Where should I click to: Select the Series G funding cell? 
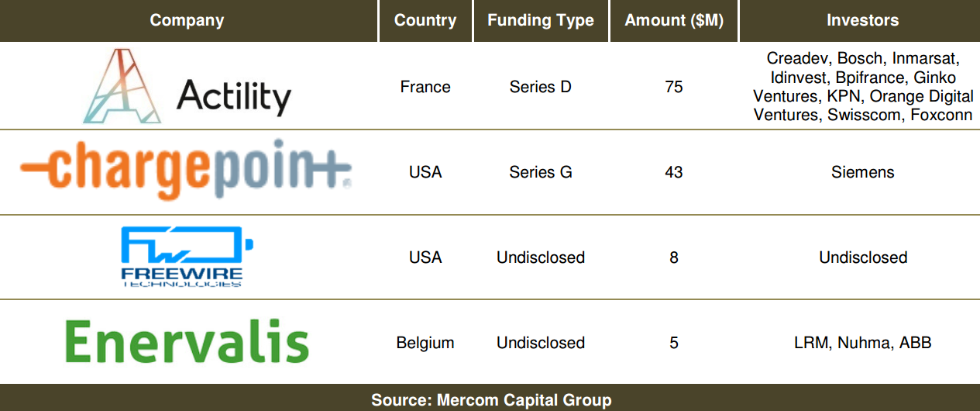(541, 172)
